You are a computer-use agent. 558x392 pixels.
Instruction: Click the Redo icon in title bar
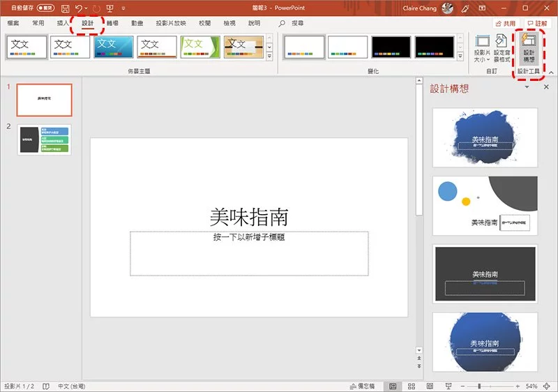[96, 8]
